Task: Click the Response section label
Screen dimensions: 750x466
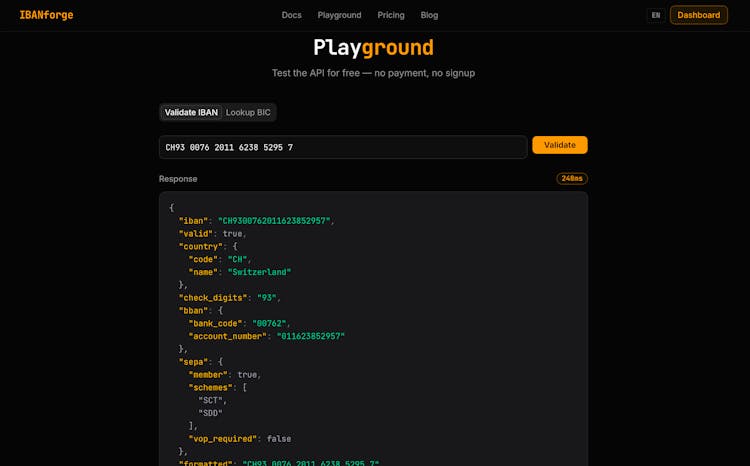Action: tap(178, 179)
